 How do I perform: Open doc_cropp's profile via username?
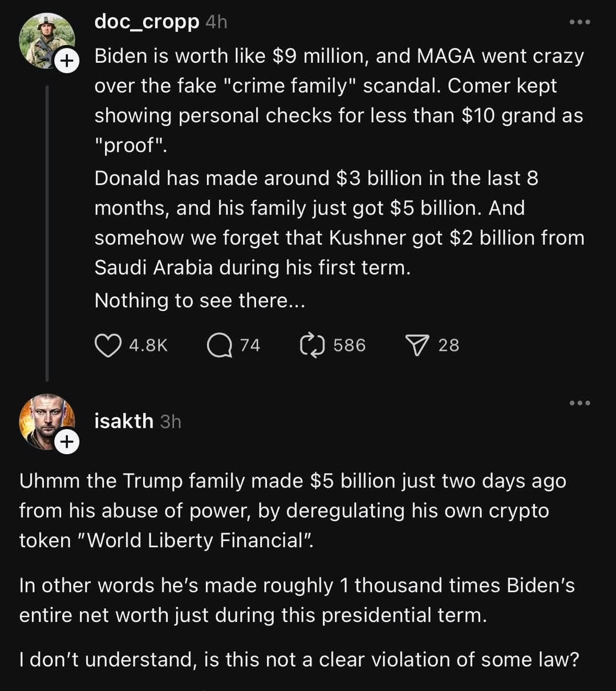pyautogui.click(x=147, y=22)
